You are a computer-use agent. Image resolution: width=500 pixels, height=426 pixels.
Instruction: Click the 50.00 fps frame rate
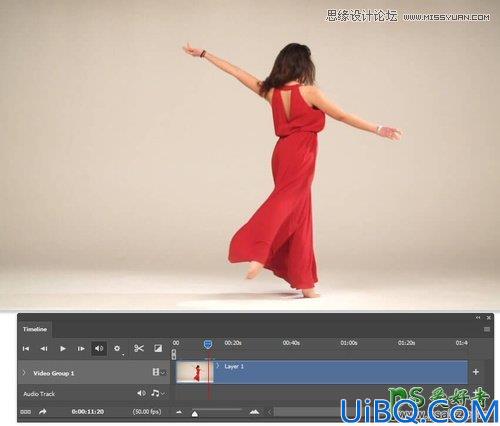click(147, 412)
